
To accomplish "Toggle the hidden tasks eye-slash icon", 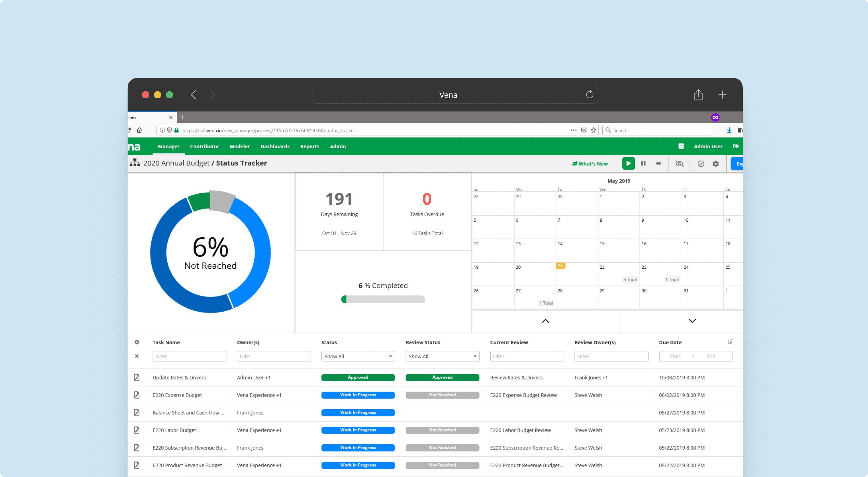I will [679, 164].
